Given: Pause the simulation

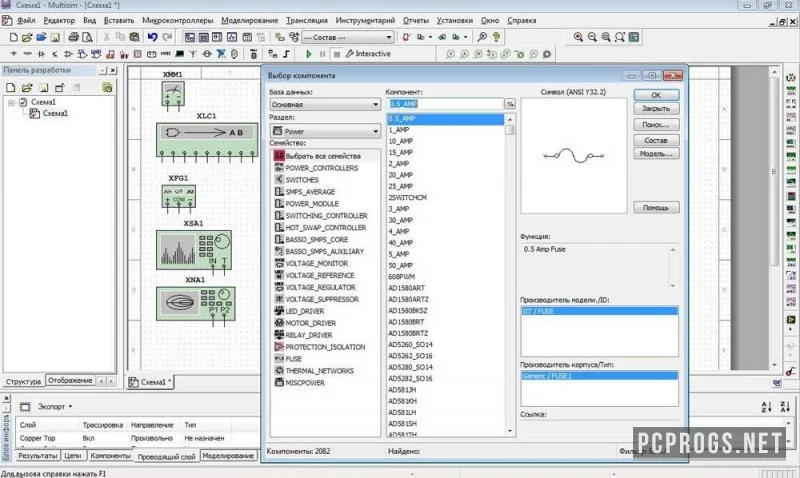Looking at the screenshot, I should [322, 54].
